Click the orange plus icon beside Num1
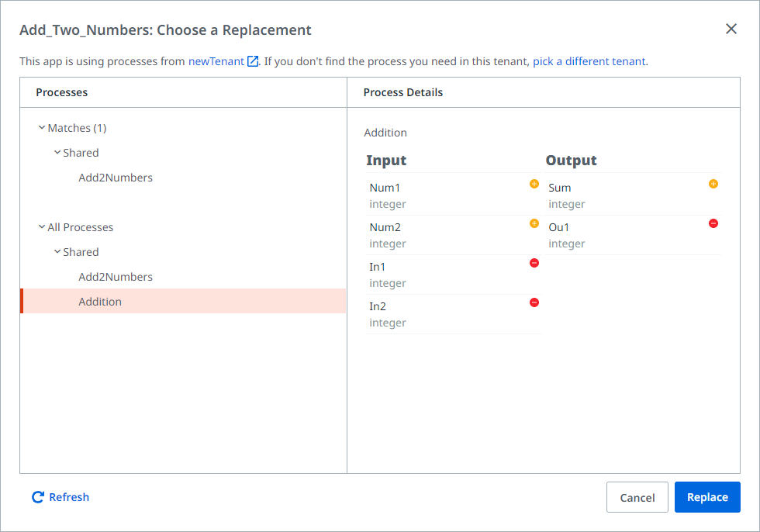This screenshot has width=760, height=532. tap(534, 185)
